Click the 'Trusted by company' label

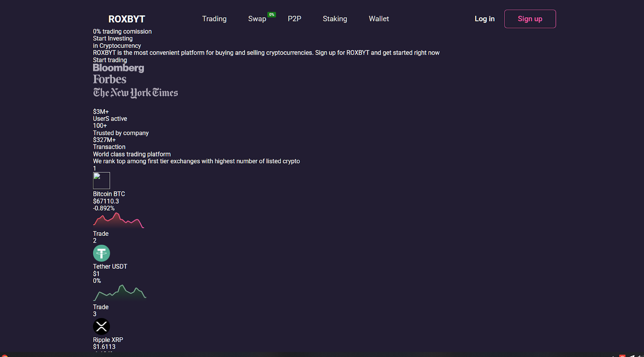point(121,133)
